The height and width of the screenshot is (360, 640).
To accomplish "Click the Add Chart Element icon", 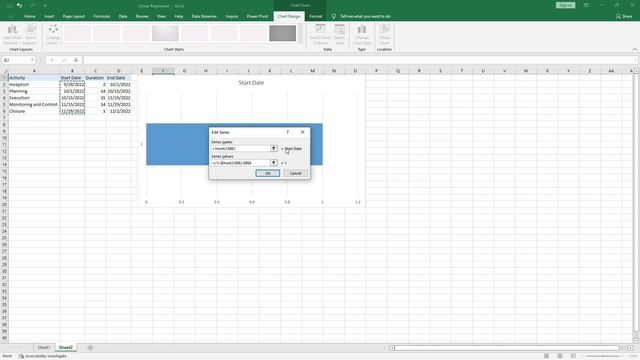I will coord(12,34).
